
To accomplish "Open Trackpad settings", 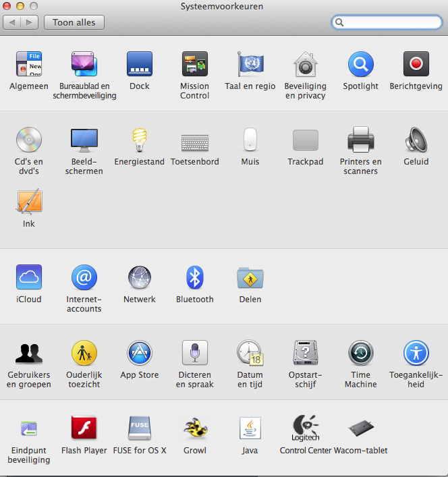I will 306,140.
